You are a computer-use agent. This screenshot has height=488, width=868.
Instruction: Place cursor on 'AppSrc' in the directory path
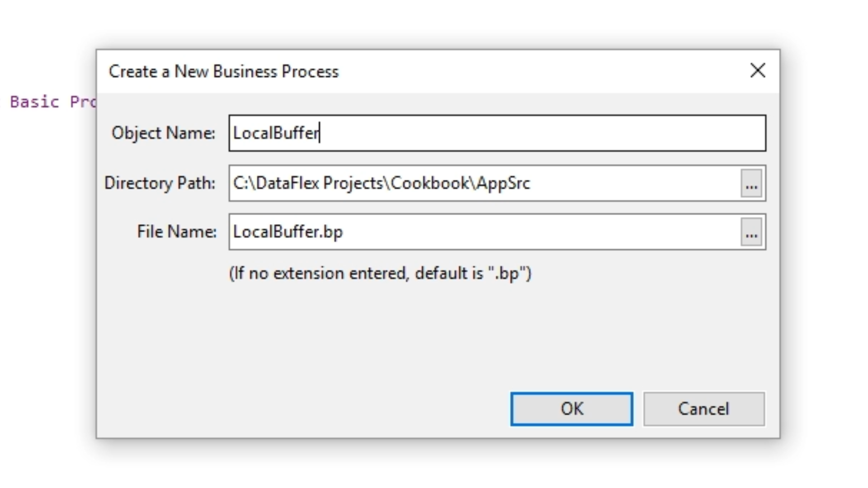click(503, 183)
